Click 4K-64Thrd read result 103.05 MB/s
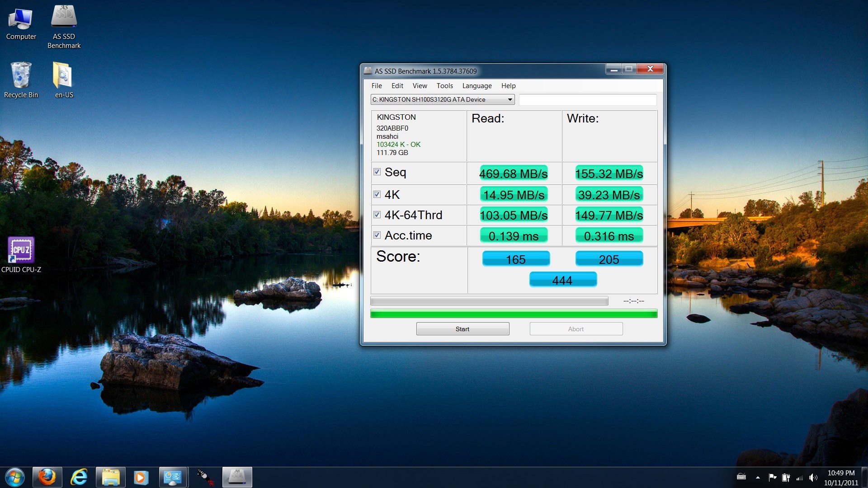Viewport: 868px width, 488px height. 514,215
